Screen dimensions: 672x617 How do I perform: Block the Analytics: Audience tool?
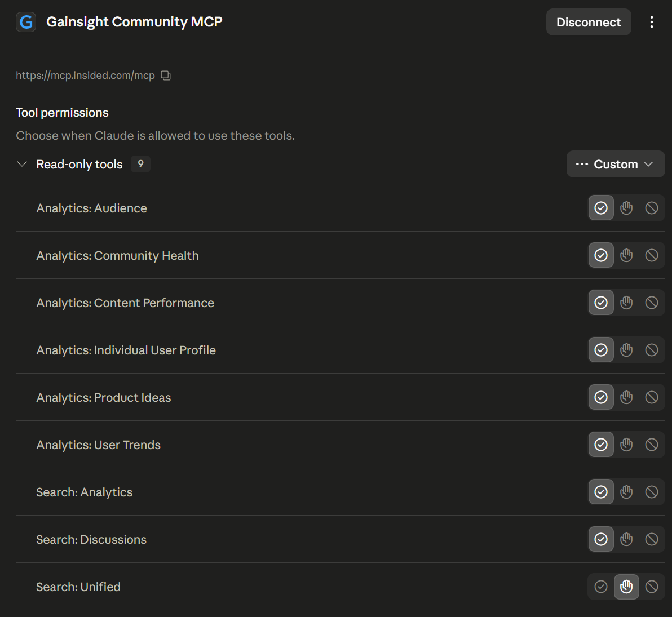[652, 208]
